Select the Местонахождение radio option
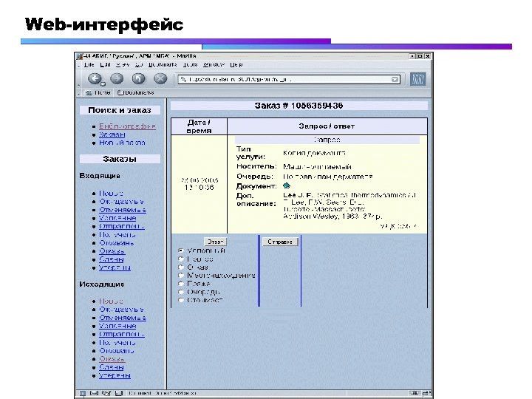This screenshot has width=532, height=399. (x=181, y=276)
